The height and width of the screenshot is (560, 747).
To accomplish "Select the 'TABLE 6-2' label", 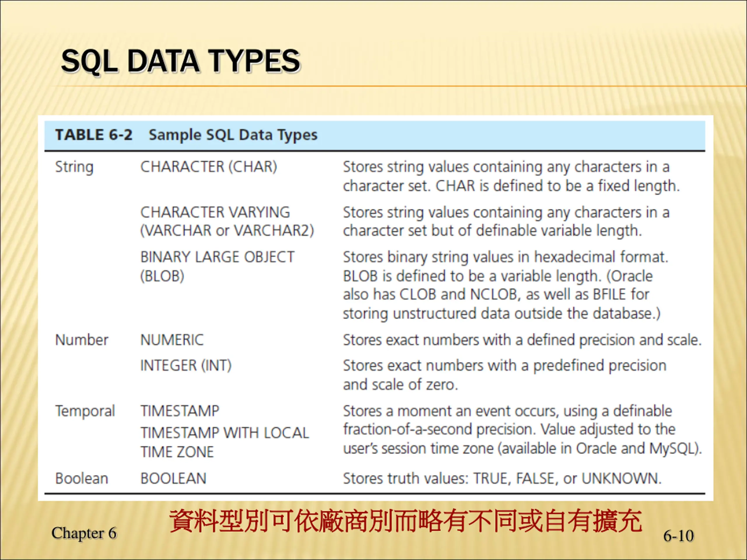I will 94,135.
